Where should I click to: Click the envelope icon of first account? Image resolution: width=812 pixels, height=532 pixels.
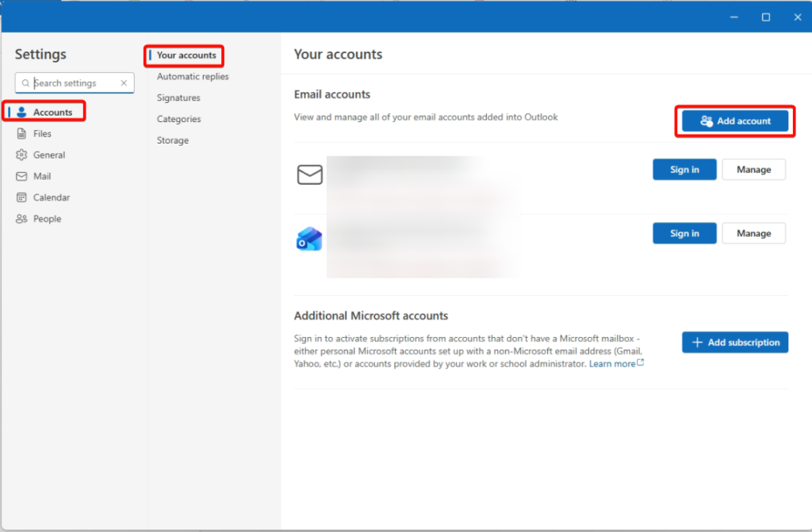[309, 174]
